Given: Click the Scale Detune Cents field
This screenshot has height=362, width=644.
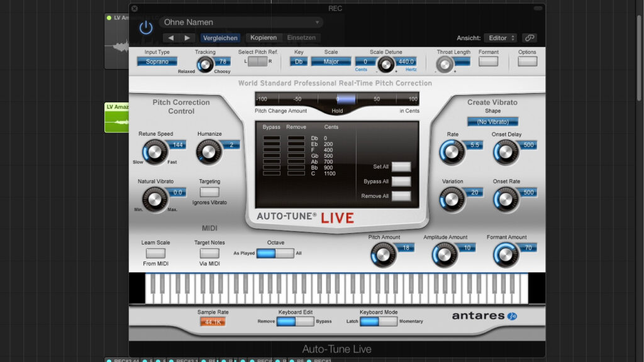Looking at the screenshot, I should [x=365, y=62].
